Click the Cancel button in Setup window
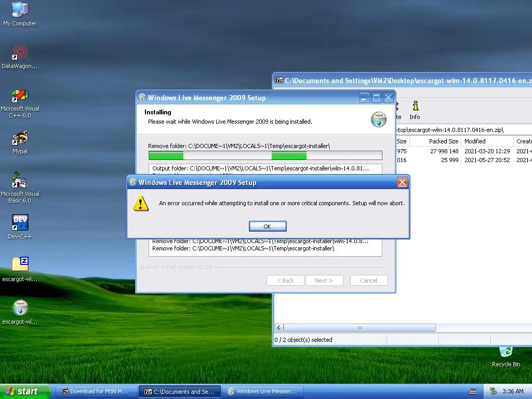Screen dimensions: 532x399 point(369,281)
